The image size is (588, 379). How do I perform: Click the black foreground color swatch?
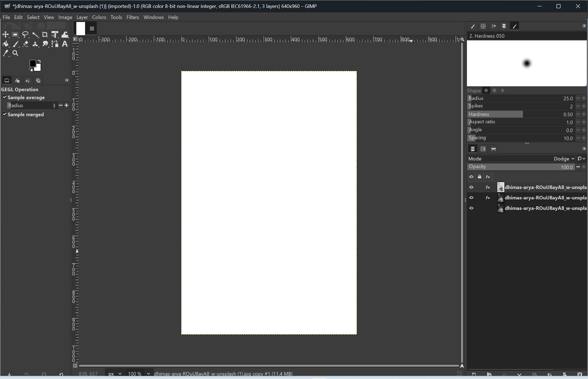(x=33, y=64)
